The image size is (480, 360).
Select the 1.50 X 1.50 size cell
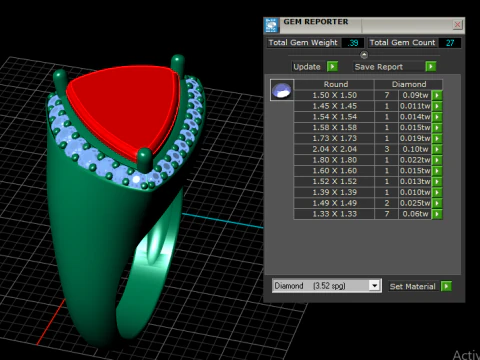point(334,95)
